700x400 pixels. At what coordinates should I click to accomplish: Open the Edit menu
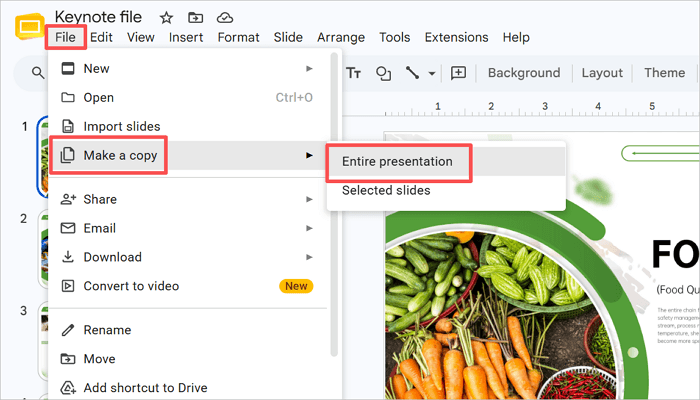[101, 38]
